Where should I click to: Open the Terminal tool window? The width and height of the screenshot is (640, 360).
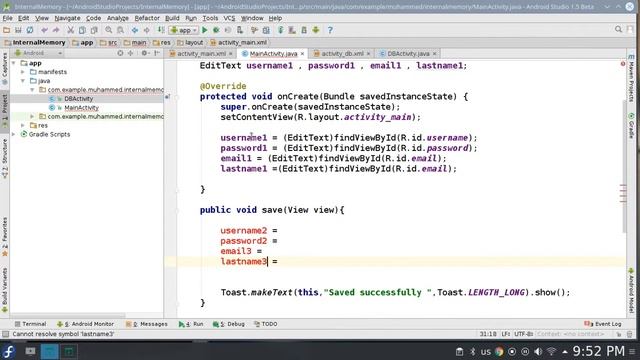(30, 324)
